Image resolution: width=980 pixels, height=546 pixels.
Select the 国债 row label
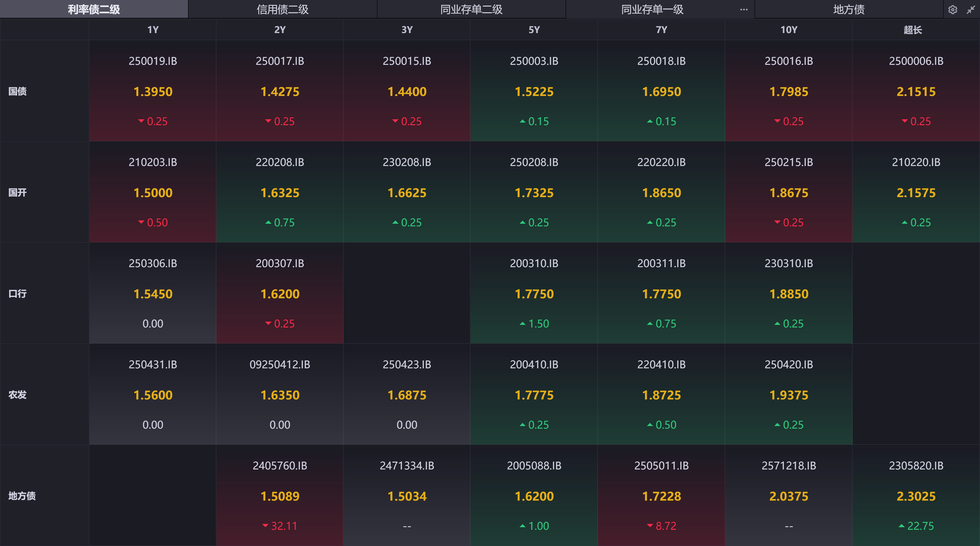coord(17,91)
